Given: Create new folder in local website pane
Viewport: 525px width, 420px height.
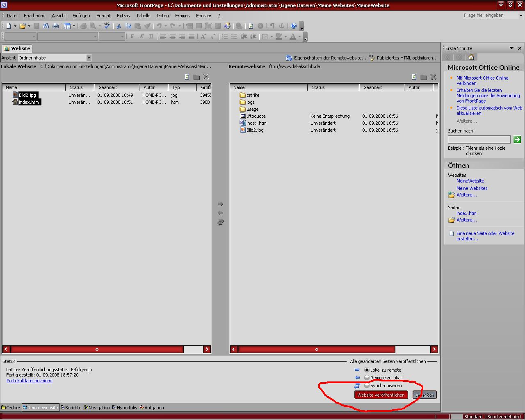Looking at the screenshot, I should [196, 77].
